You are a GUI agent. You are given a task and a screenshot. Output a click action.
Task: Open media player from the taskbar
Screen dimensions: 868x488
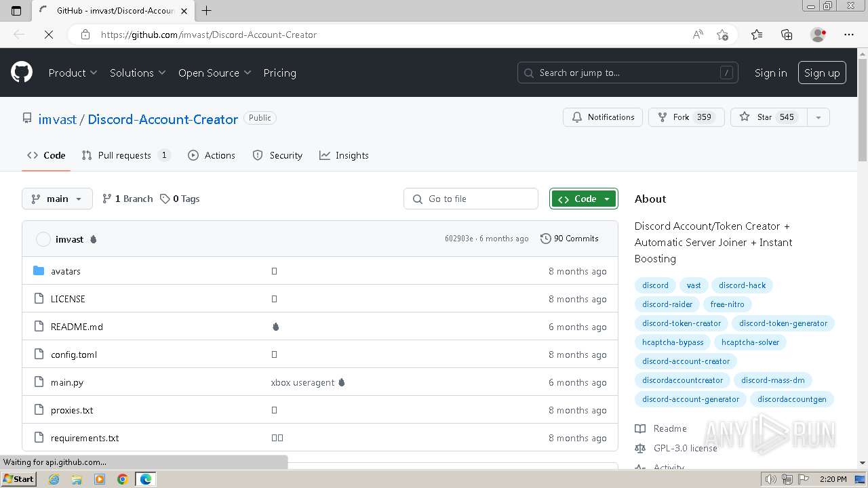coord(100,479)
